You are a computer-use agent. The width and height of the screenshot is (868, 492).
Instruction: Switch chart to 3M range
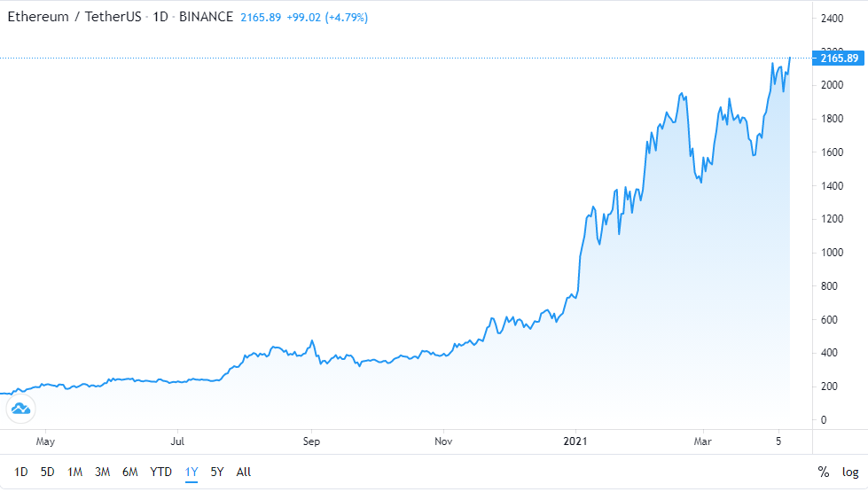103,472
